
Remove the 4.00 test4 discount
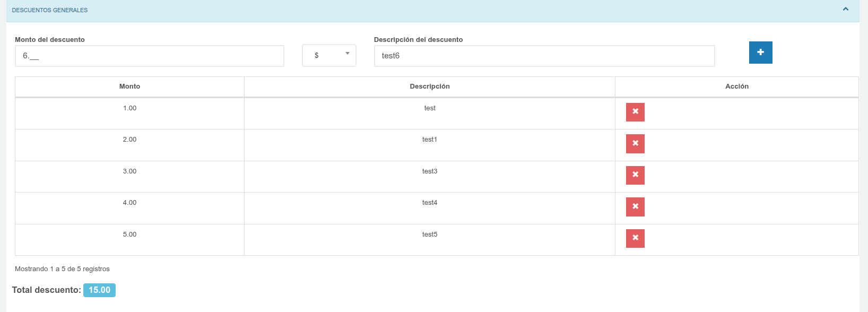point(635,207)
